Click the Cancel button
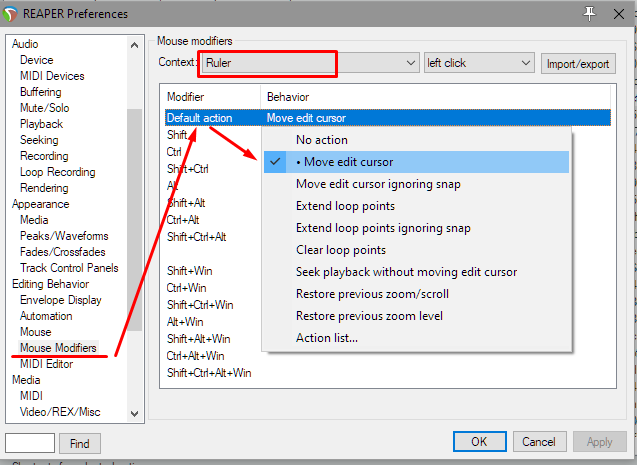This screenshot has height=465, width=637. coord(539,441)
